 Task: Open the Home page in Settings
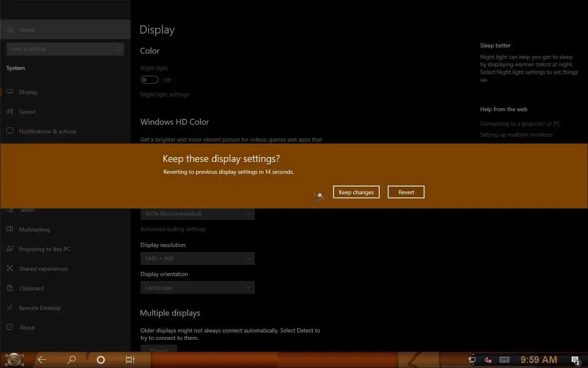pyautogui.click(x=65, y=30)
